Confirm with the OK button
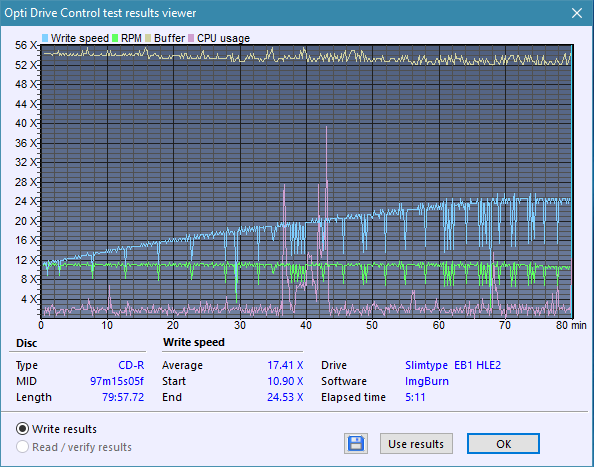 pyautogui.click(x=503, y=444)
